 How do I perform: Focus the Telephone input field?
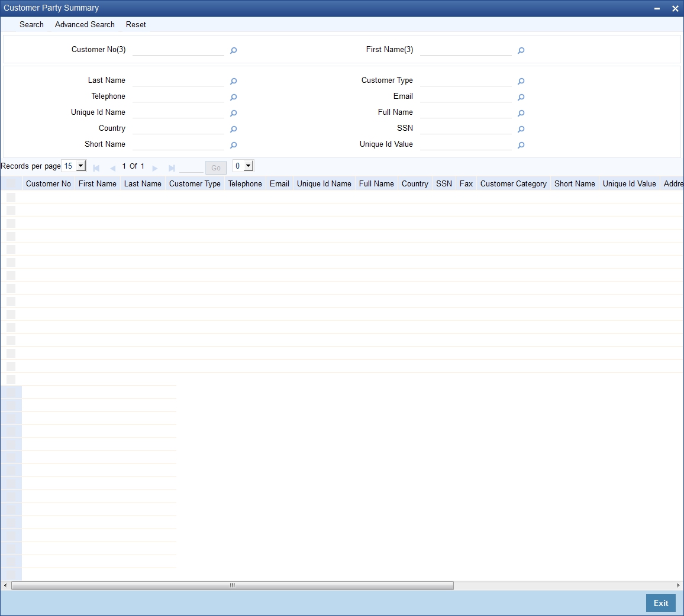178,96
